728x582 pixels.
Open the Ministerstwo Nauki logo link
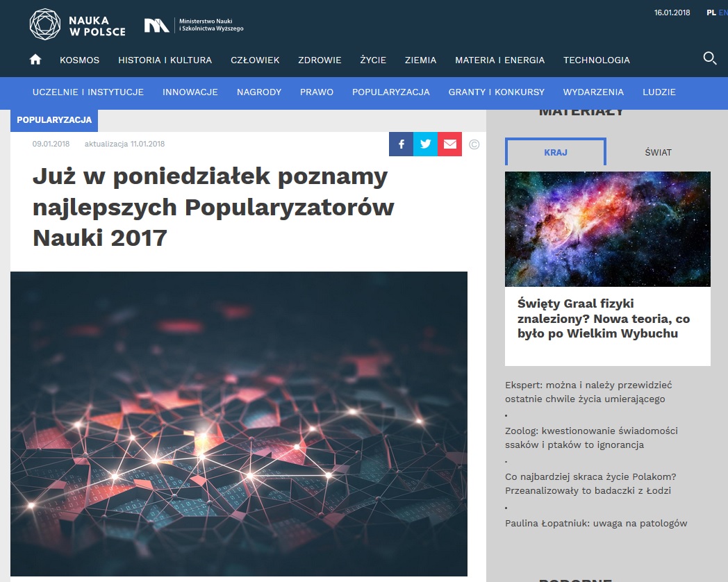[x=194, y=25]
